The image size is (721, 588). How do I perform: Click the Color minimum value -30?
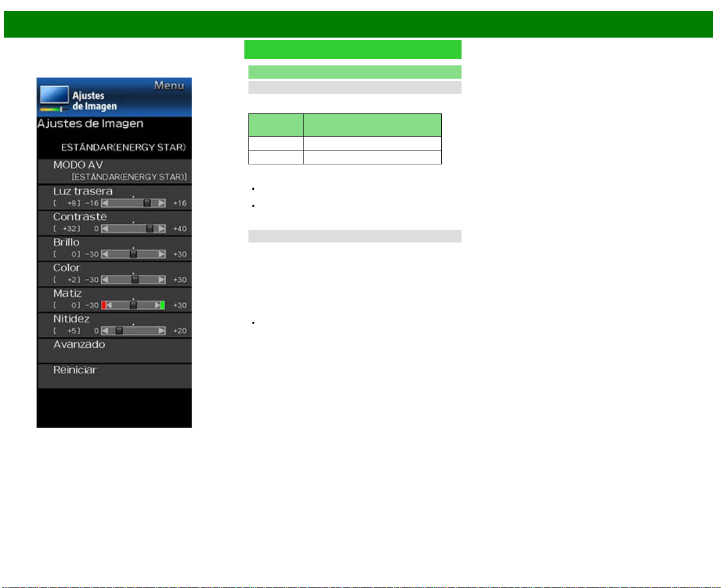tap(92, 280)
